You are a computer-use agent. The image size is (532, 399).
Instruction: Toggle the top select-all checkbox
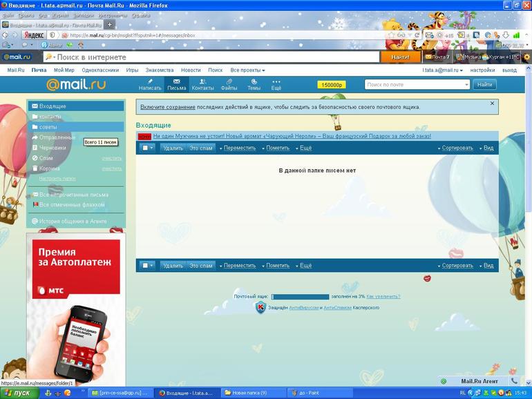(145, 148)
